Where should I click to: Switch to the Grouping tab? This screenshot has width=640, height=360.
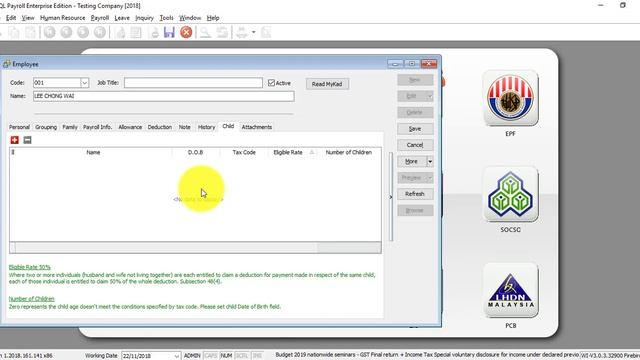click(46, 127)
